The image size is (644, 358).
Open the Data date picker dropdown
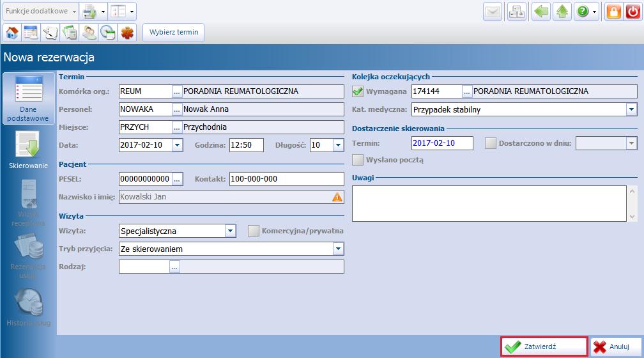177,145
